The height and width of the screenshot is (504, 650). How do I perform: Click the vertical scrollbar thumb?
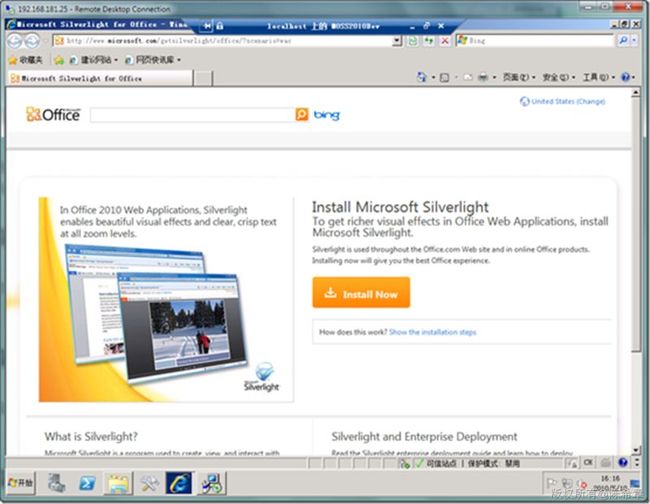point(636,225)
